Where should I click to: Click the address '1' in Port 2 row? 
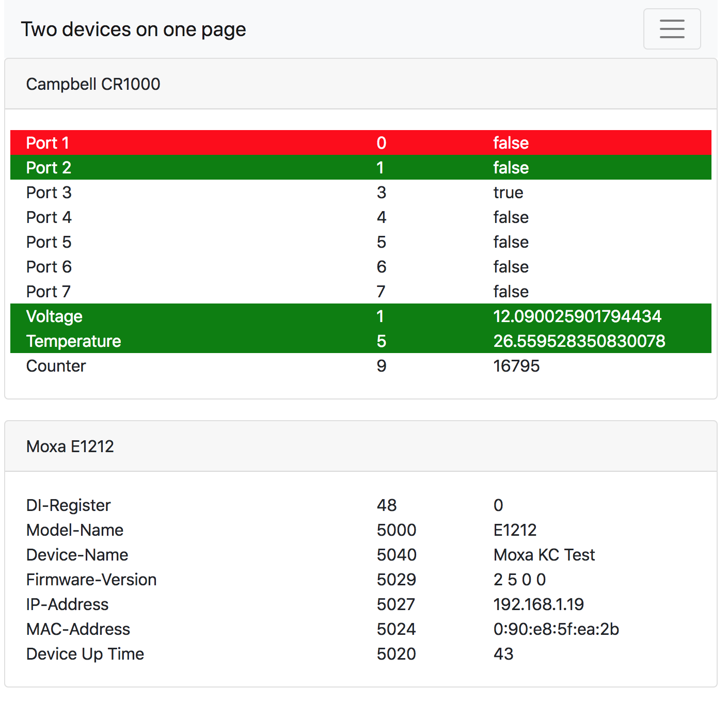click(381, 168)
